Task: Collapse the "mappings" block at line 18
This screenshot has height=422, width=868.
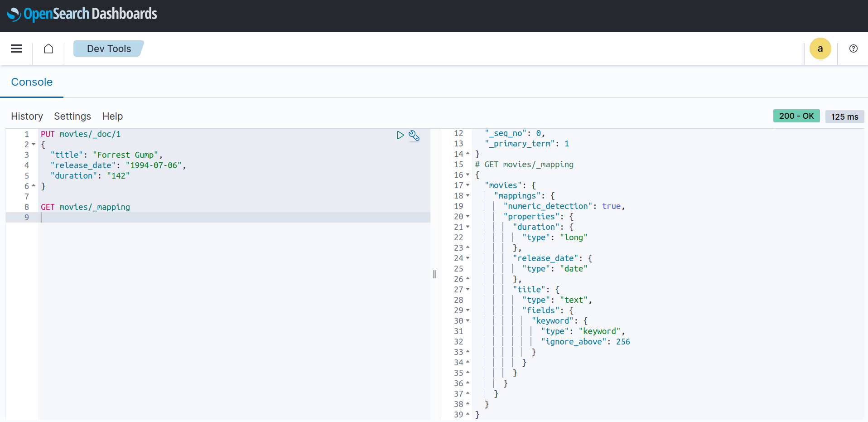Action: point(468,196)
